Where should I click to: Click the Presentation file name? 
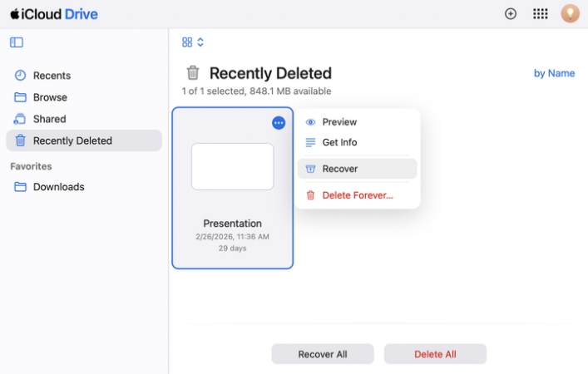[233, 224]
